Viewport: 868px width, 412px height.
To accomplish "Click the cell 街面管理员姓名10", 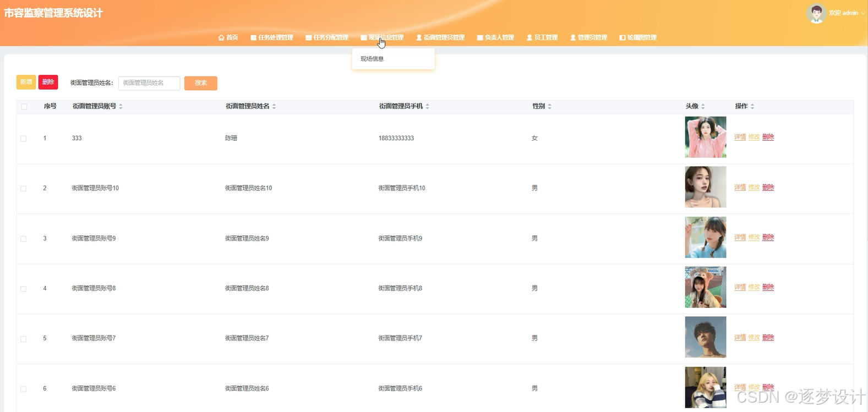I will coord(248,188).
